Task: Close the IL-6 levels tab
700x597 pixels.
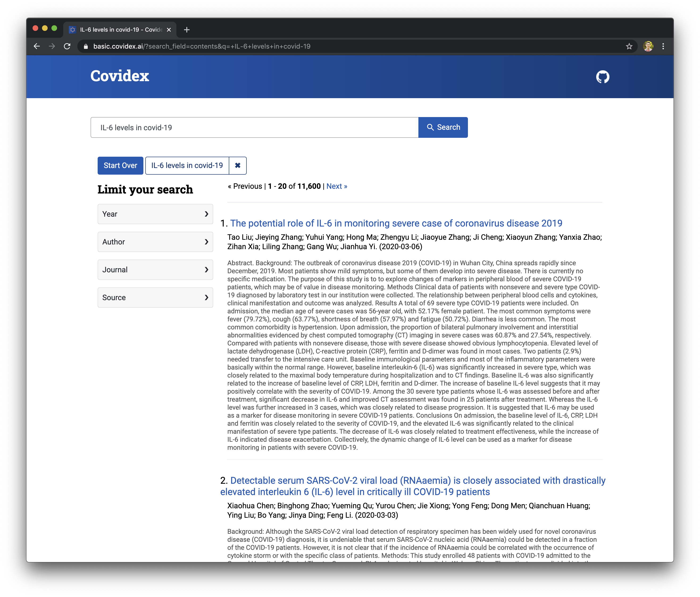Action: 169,30
